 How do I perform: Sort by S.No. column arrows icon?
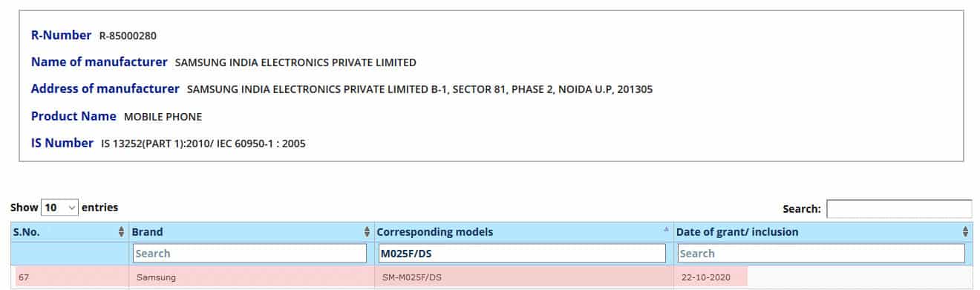122,232
